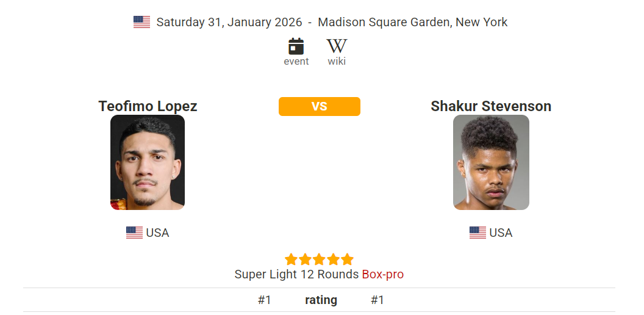
Task: Click the US flag beside the date
Action: point(141,22)
